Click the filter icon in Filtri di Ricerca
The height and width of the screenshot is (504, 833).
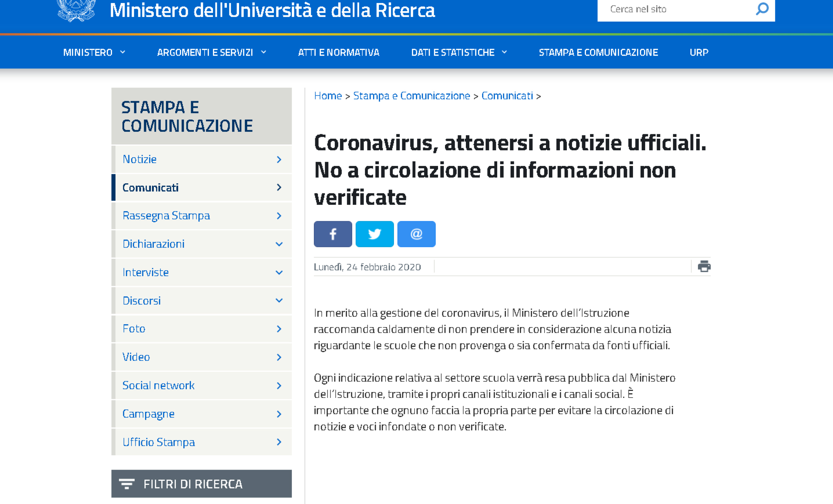pos(127,484)
